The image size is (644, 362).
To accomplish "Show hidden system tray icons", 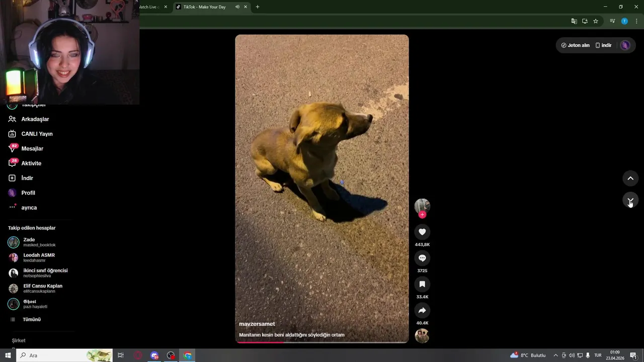I will (555, 355).
